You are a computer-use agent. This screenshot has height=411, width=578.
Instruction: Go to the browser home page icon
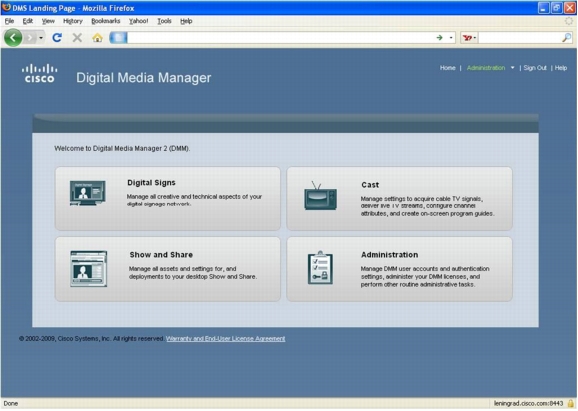pos(97,38)
